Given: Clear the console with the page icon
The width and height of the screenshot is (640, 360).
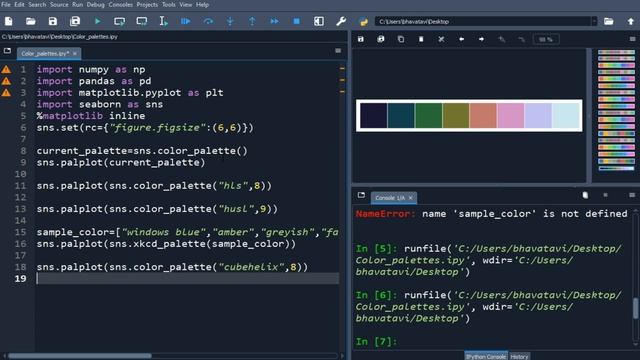Looking at the screenshot, I should coord(585,196).
